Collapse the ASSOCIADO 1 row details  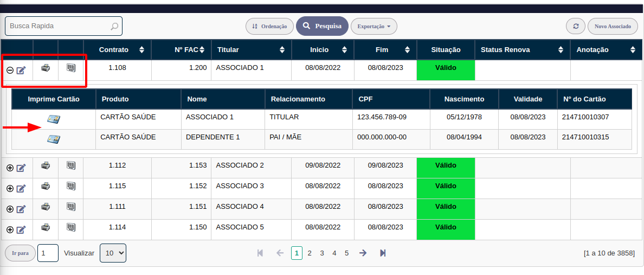[10, 70]
